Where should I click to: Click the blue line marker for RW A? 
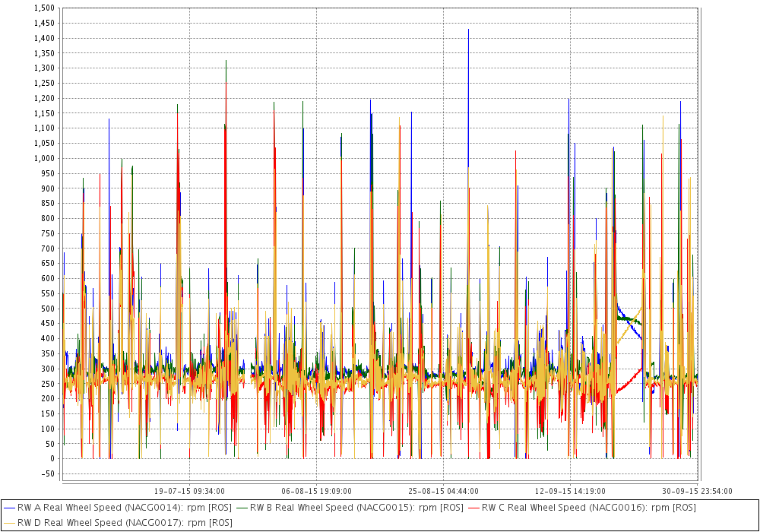pos(9,508)
